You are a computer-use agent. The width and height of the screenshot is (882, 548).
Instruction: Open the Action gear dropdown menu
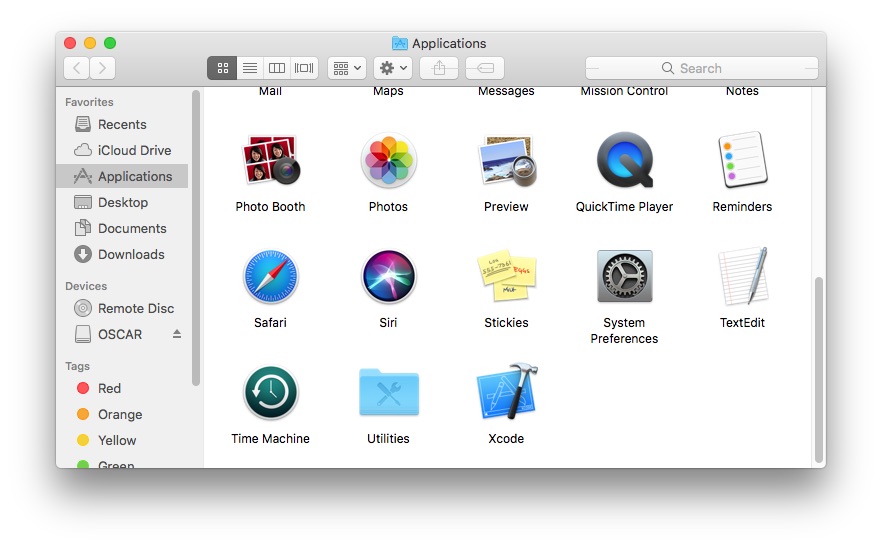click(x=393, y=68)
